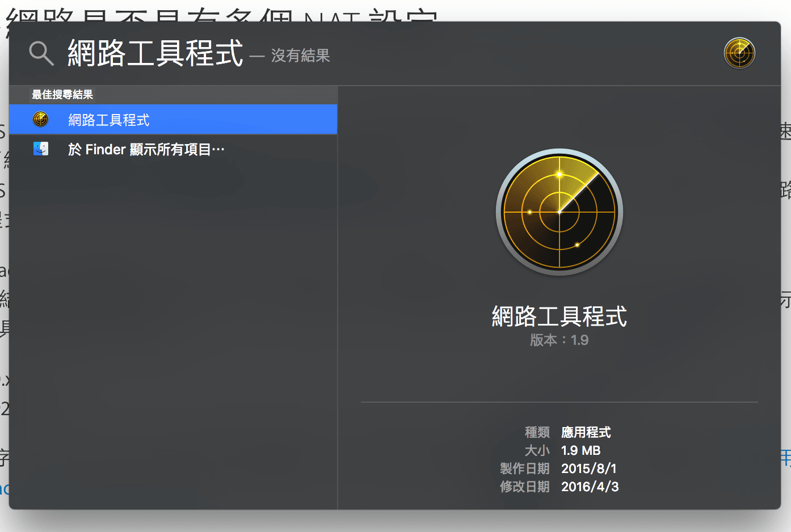Click the modified date 2016/4/3

(x=590, y=487)
